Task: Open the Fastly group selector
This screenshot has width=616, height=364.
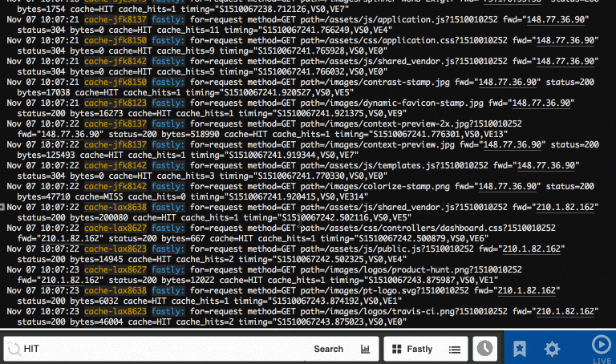Action: (x=425, y=349)
